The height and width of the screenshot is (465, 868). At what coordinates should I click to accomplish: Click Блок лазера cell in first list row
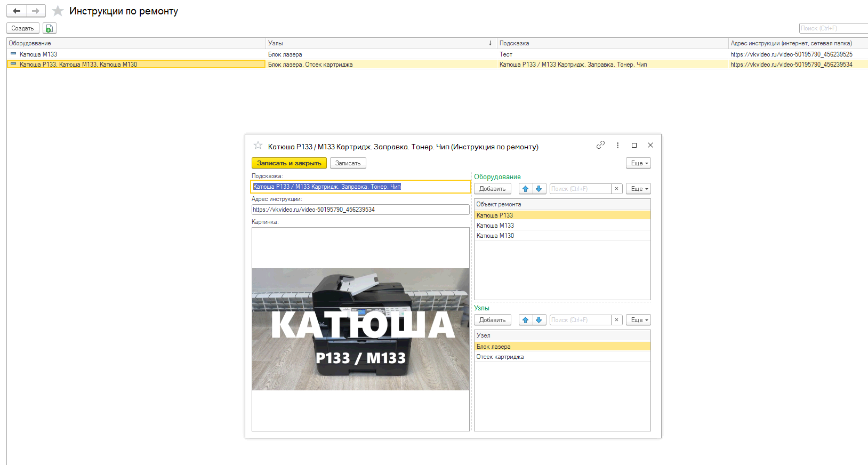tap(381, 54)
